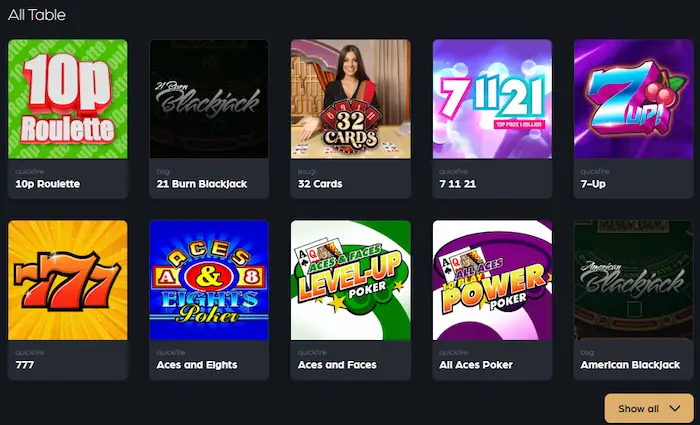
Task: Expand the Show all dropdown
Action: 649,408
